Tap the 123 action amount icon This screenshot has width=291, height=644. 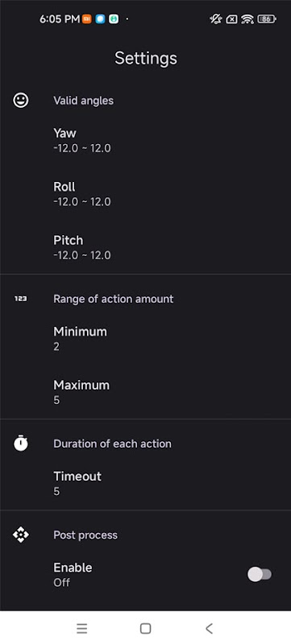20,299
